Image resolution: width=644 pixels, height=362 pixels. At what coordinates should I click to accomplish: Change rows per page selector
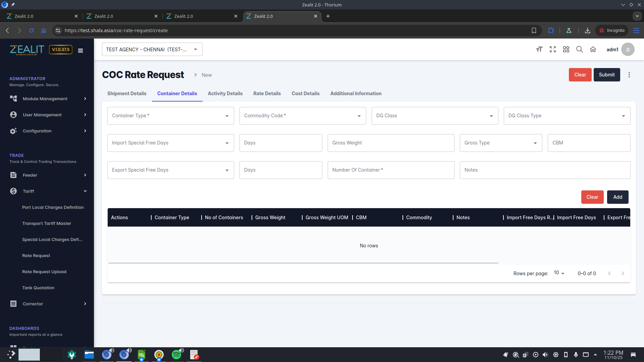click(559, 273)
